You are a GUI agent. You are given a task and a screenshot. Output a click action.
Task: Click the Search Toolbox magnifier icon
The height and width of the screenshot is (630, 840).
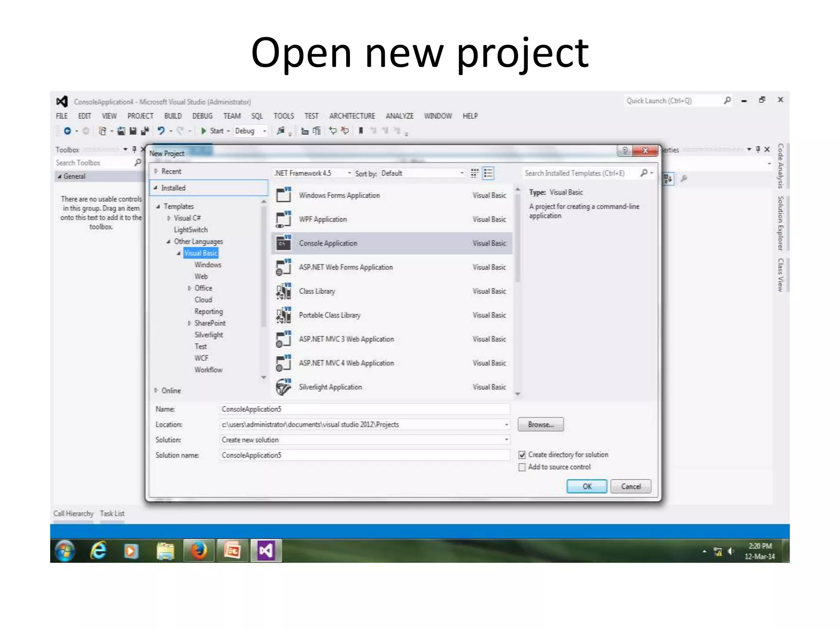[138, 162]
